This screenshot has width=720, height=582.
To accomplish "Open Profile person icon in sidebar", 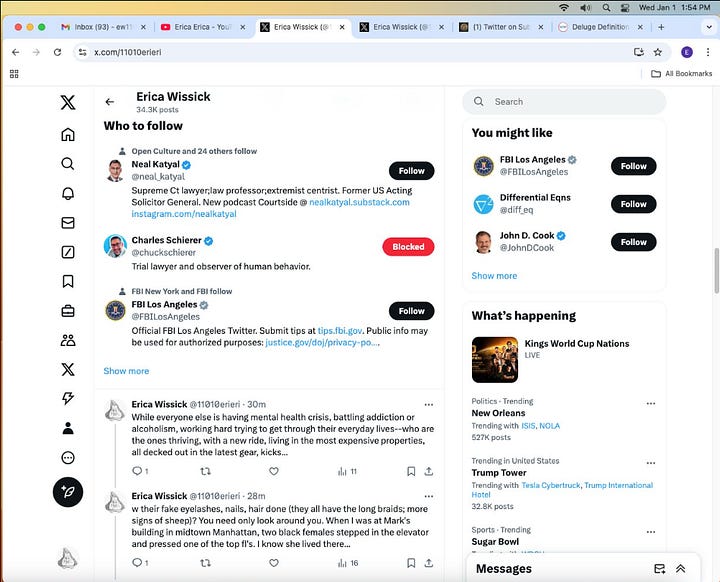I will pyautogui.click(x=68, y=428).
